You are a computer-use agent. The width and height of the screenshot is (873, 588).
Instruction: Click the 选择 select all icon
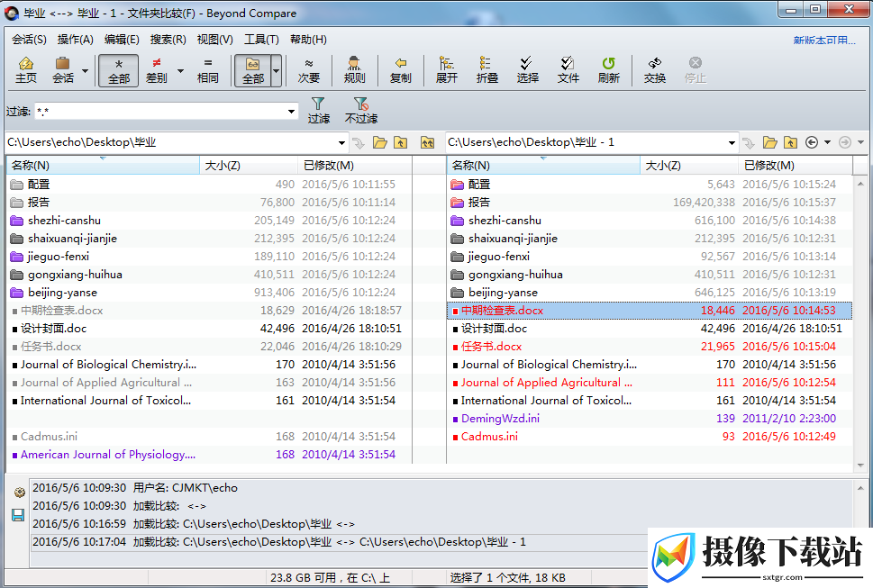pos(527,63)
